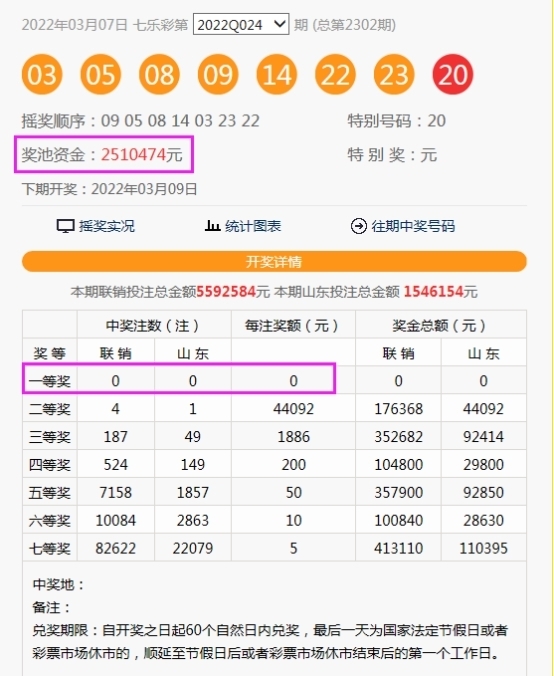The image size is (554, 676).
Task: Click fifth prize total 357900
Action: [x=398, y=492]
